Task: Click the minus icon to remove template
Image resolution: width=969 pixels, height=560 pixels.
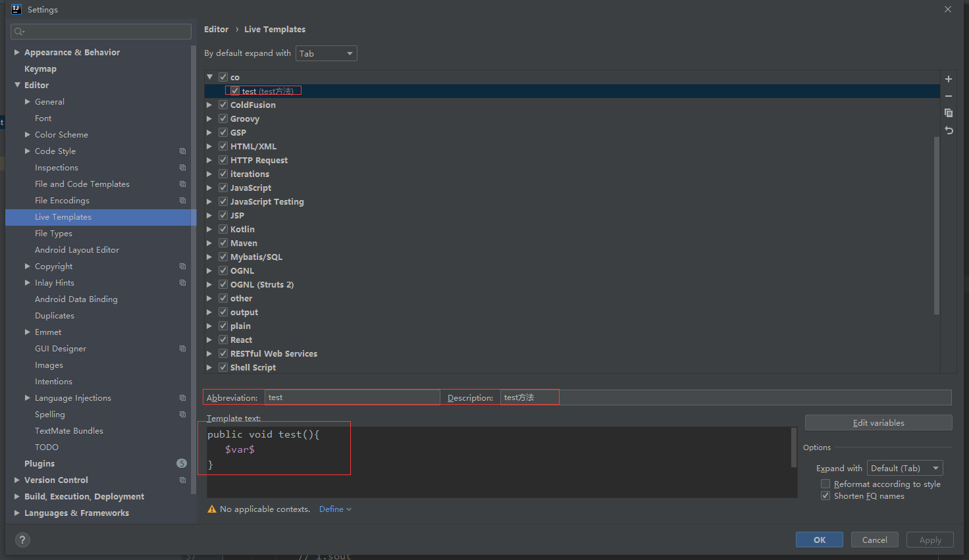Action: (949, 96)
